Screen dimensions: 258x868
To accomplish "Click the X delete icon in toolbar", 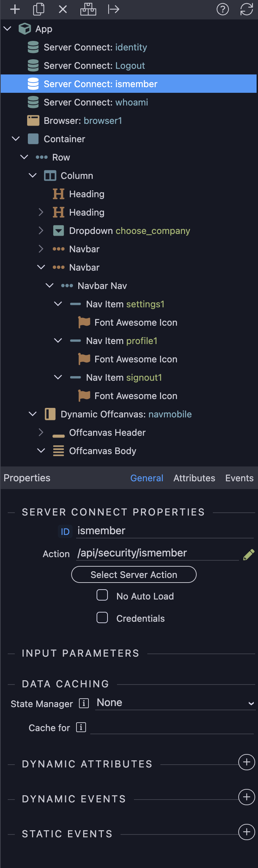I will pos(63,10).
